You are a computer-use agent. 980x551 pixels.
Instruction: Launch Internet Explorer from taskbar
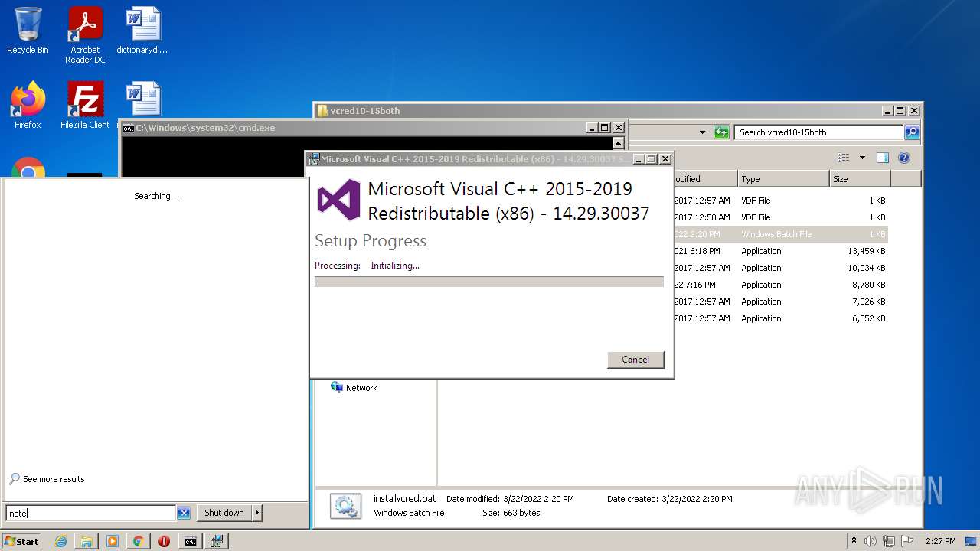click(x=60, y=541)
